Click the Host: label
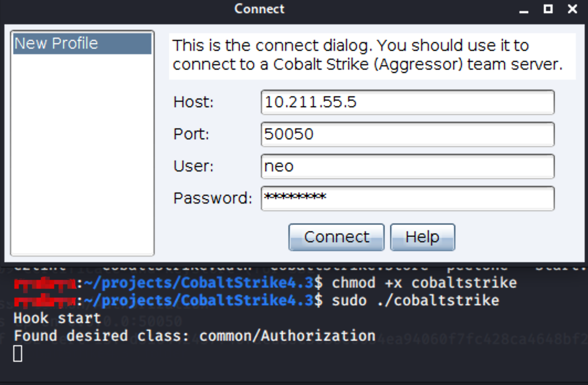 click(193, 102)
